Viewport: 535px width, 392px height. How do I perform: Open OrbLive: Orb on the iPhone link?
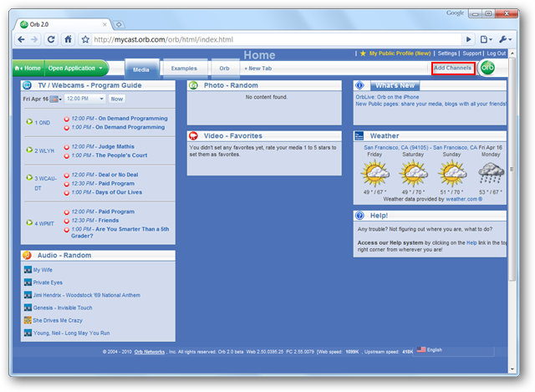click(387, 97)
